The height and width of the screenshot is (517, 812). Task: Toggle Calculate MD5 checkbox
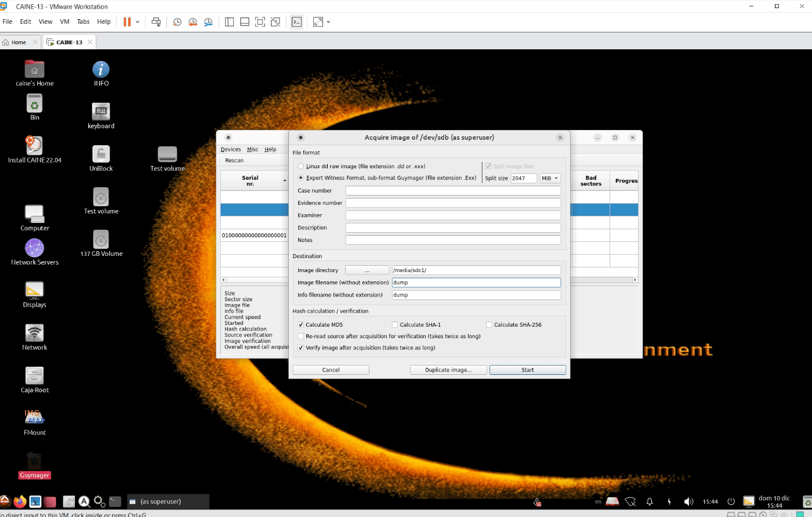coord(300,324)
